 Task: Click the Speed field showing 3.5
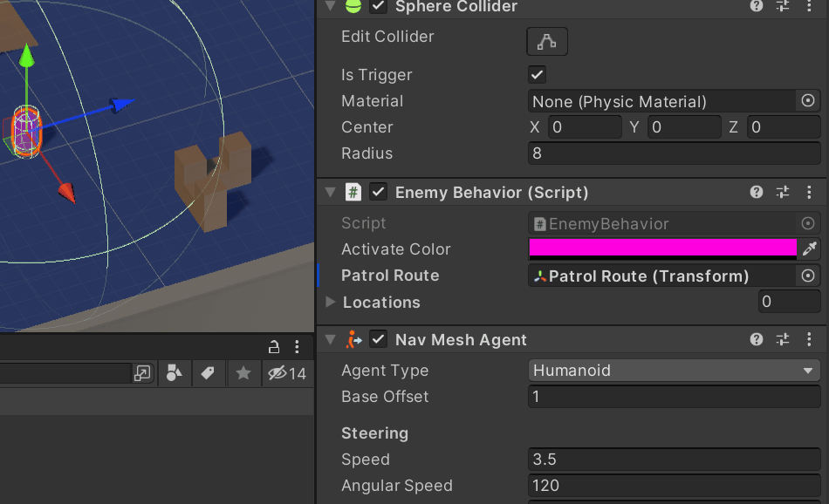[674, 460]
